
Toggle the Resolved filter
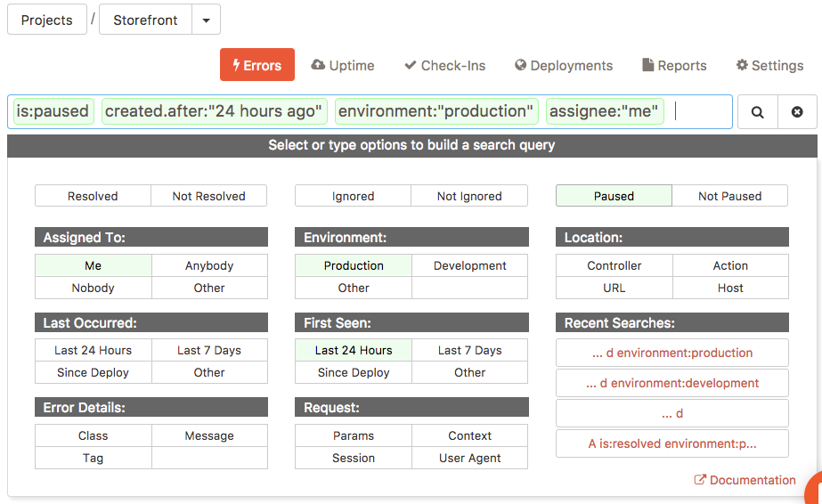coord(93,196)
